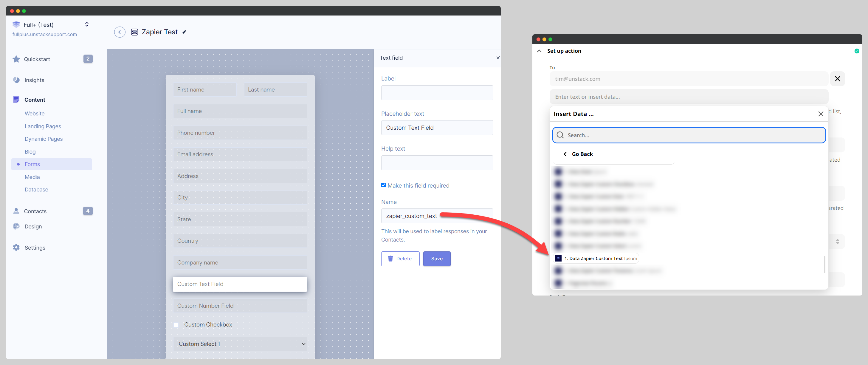Click the Help text input
The height and width of the screenshot is (365, 868).
[437, 163]
